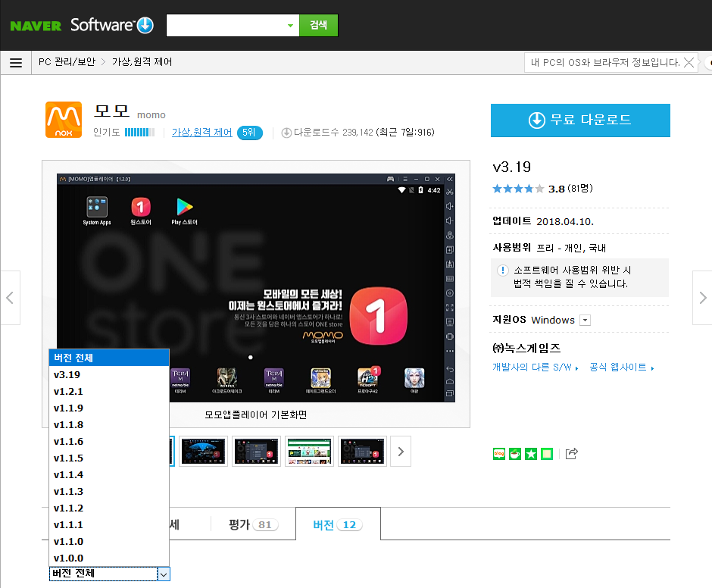Pick v1.1.3 in version dropdown
The width and height of the screenshot is (712, 588).
click(x=109, y=492)
